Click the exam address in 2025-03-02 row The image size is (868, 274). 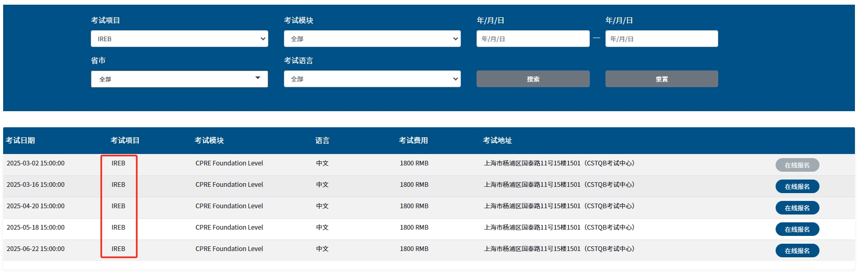click(x=559, y=163)
